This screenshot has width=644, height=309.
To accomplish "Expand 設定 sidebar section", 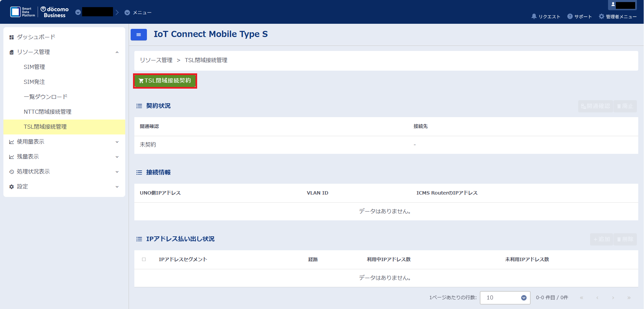I will 64,186.
